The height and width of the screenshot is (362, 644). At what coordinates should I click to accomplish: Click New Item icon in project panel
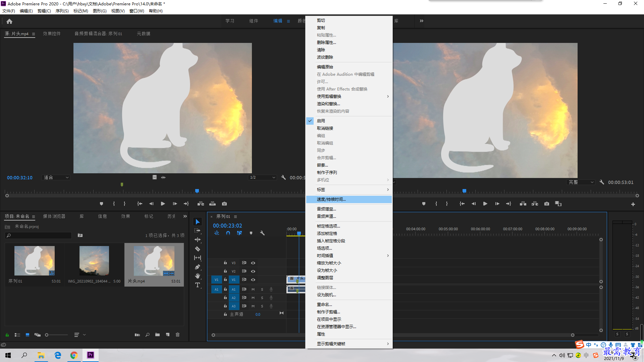[168, 335]
